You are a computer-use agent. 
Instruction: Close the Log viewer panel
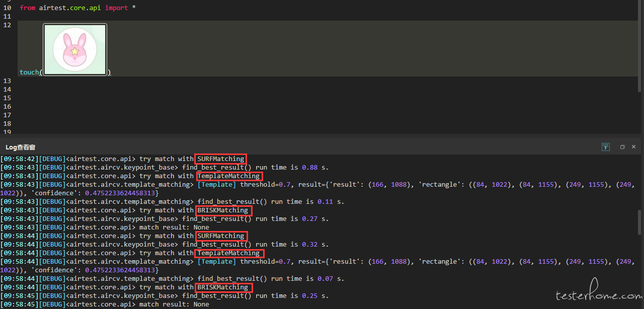pos(633,147)
